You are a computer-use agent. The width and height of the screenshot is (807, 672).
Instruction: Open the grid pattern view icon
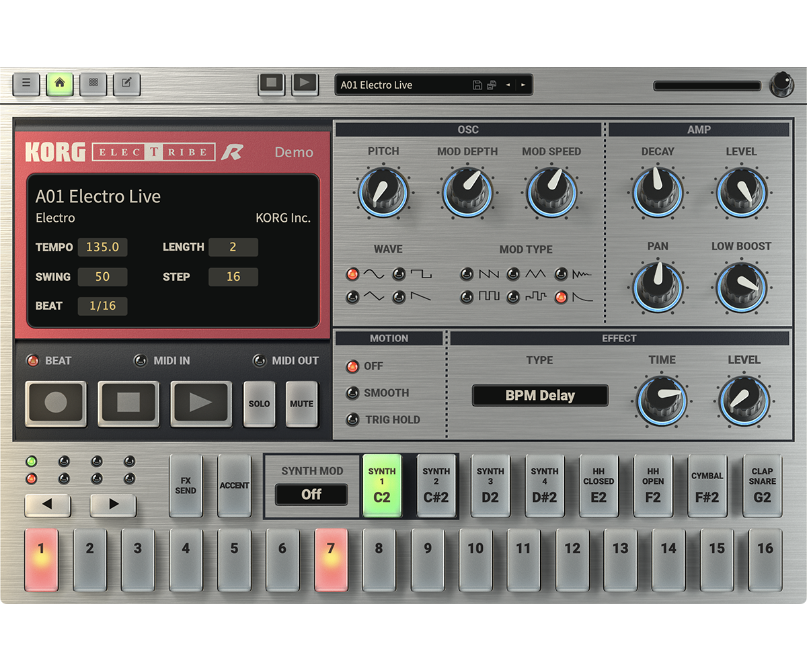pyautogui.click(x=93, y=83)
